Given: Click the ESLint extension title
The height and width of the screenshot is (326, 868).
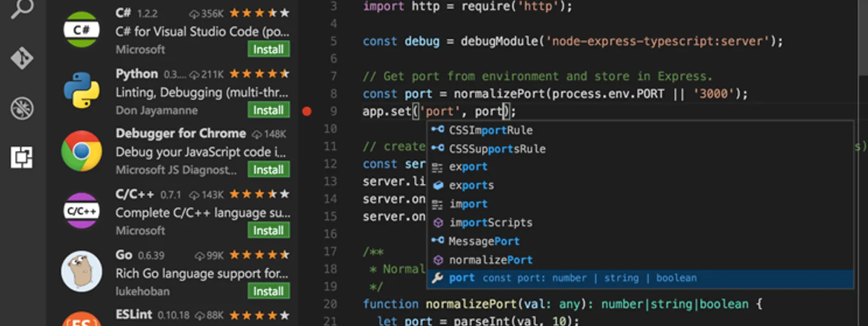Looking at the screenshot, I should tap(133, 315).
